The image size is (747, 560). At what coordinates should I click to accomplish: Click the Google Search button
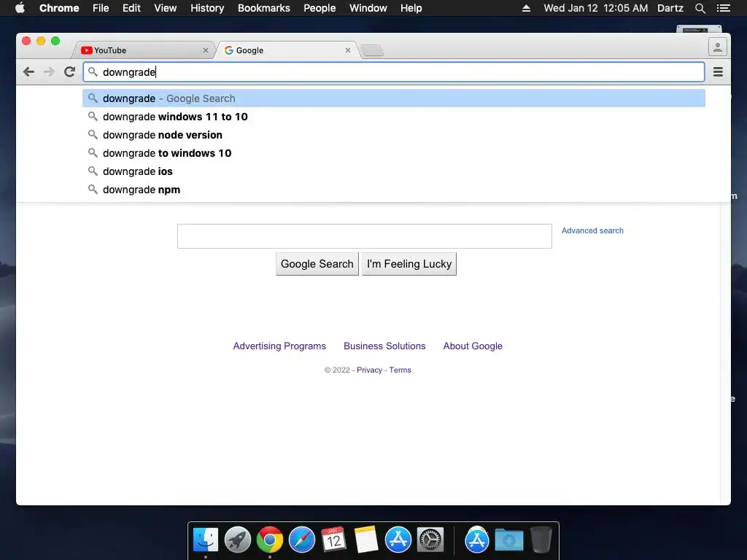pyautogui.click(x=317, y=264)
